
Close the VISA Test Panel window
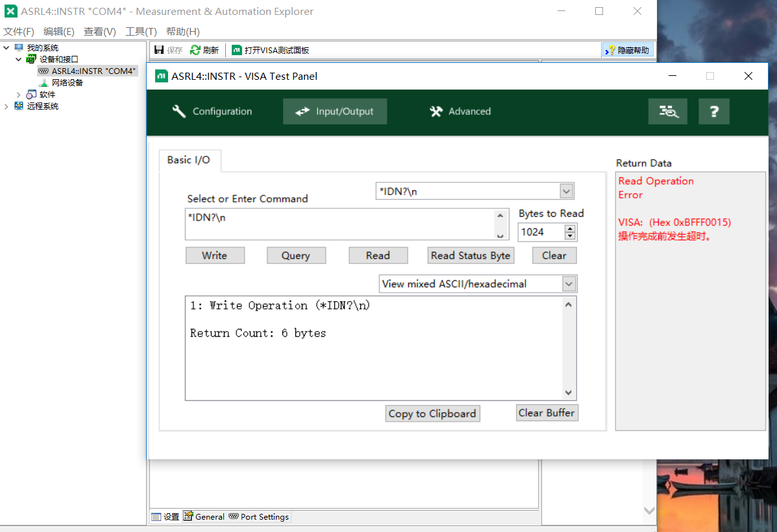[748, 76]
